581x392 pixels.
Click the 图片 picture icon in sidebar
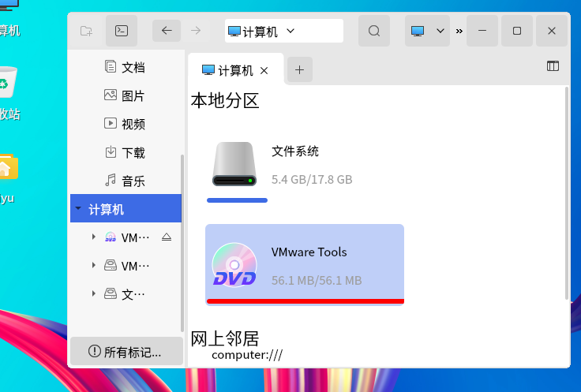coord(111,95)
